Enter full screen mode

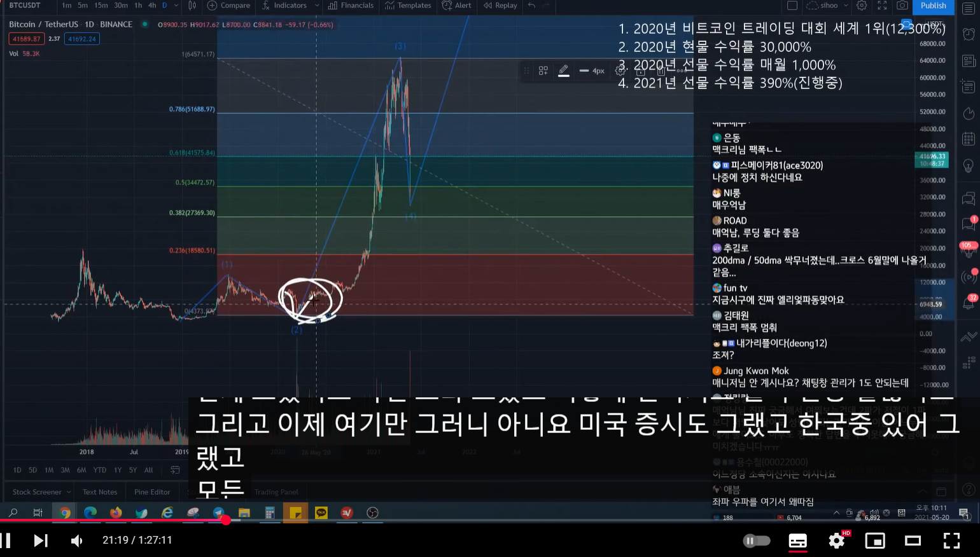[951, 540]
